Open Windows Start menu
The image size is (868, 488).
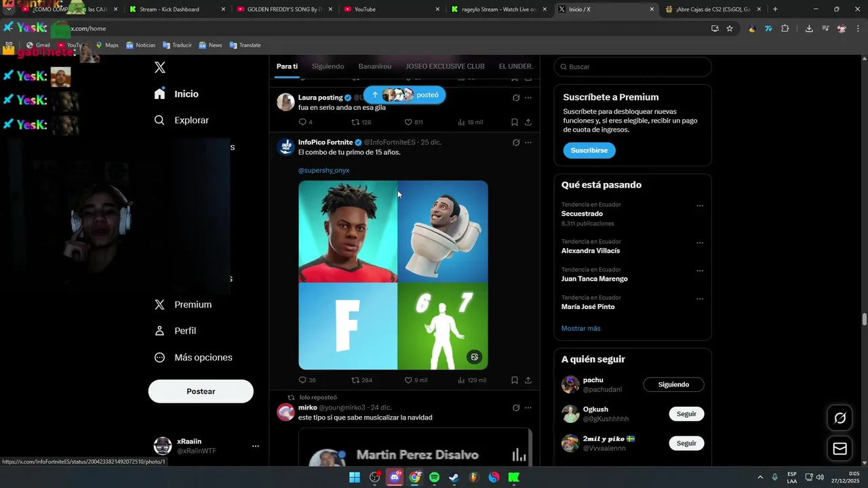point(355,477)
